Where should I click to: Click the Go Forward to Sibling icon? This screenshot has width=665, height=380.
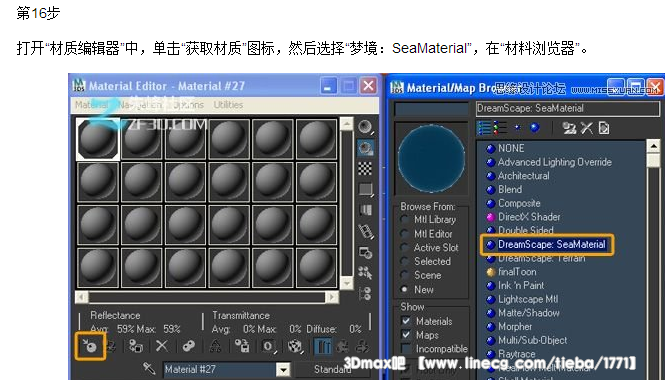(362, 346)
